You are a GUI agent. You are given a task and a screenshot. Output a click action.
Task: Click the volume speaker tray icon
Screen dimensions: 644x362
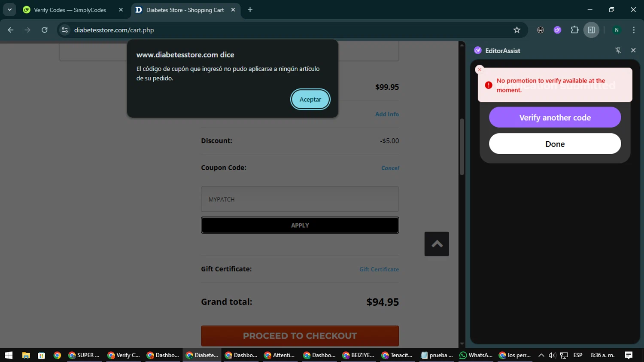tap(552, 355)
